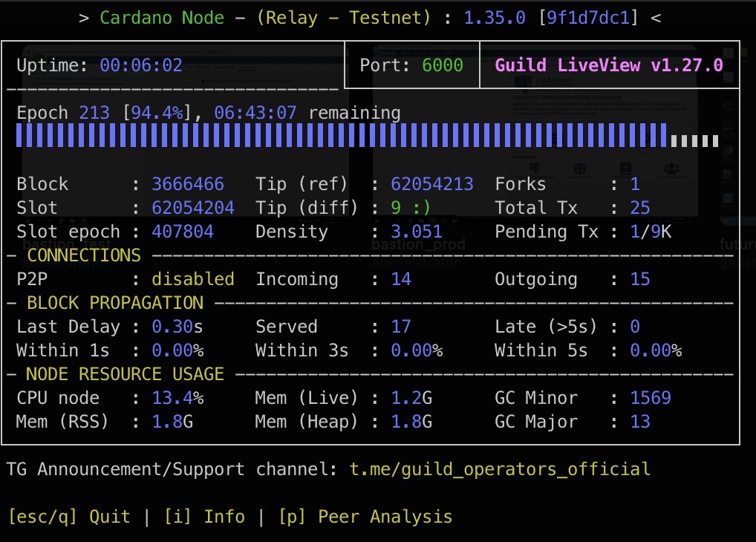Click the Slot epoch value 407804

point(182,232)
